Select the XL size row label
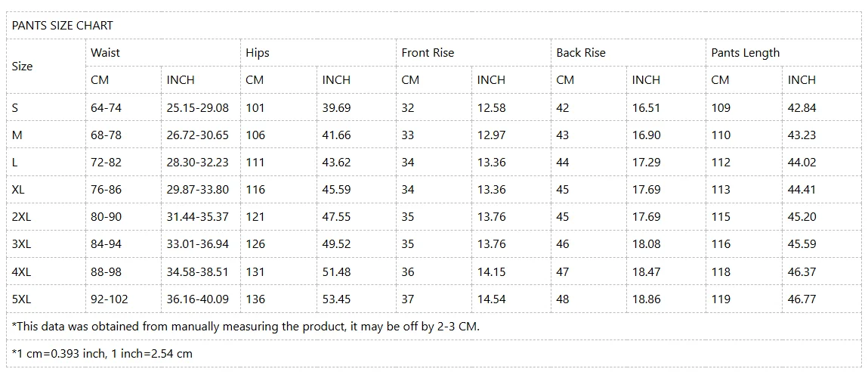 pyautogui.click(x=18, y=189)
